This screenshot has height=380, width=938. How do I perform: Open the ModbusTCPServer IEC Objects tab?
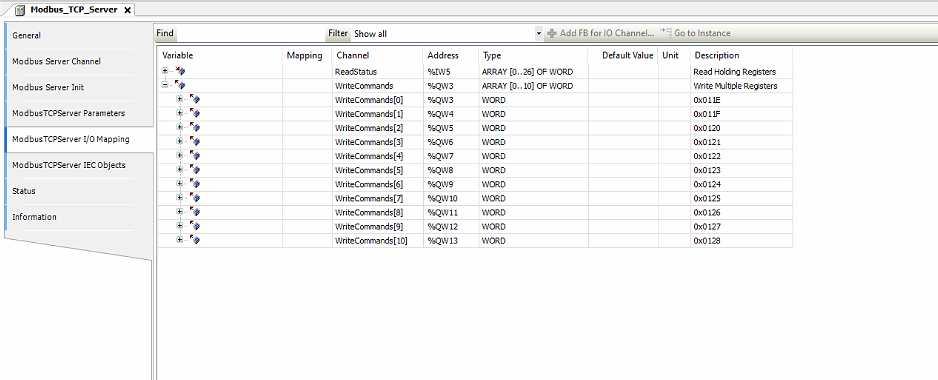(79, 165)
